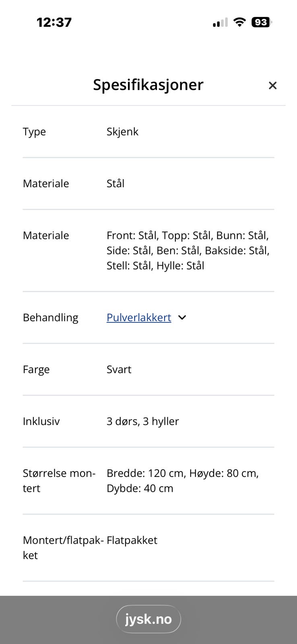
Task: Open the Pulverlakkert link
Action: click(x=138, y=318)
